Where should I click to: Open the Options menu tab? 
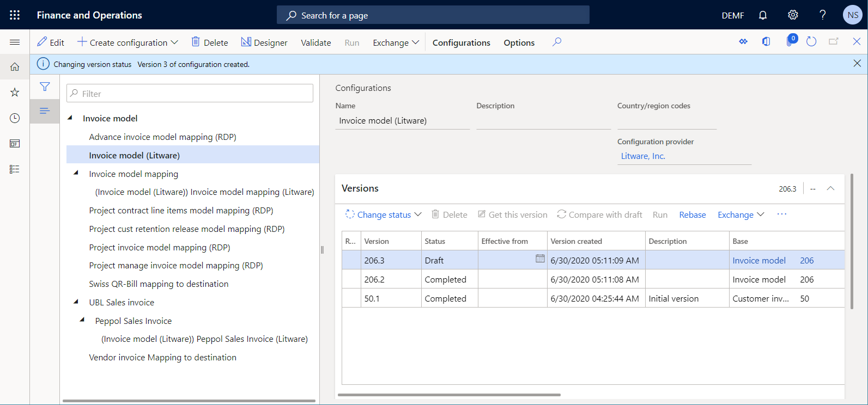click(519, 42)
